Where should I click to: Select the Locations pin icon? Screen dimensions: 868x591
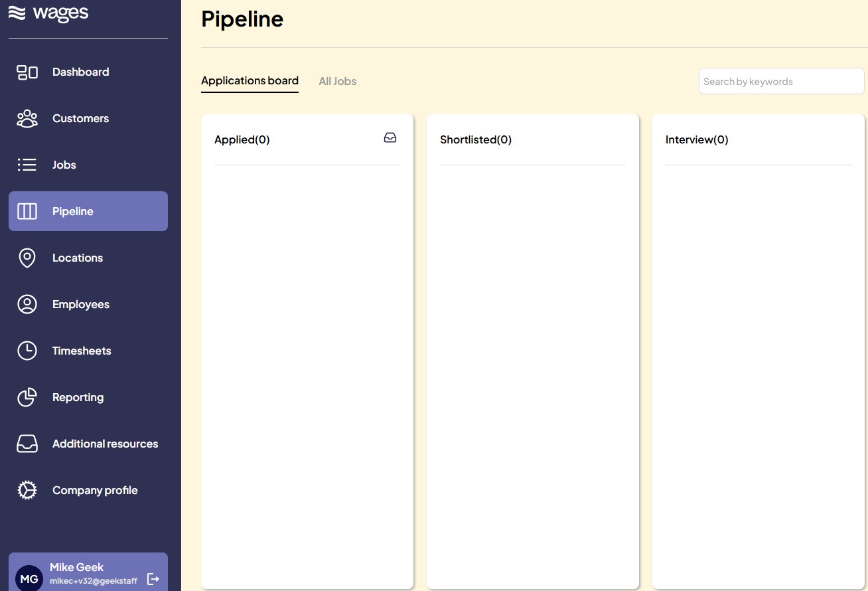point(27,258)
